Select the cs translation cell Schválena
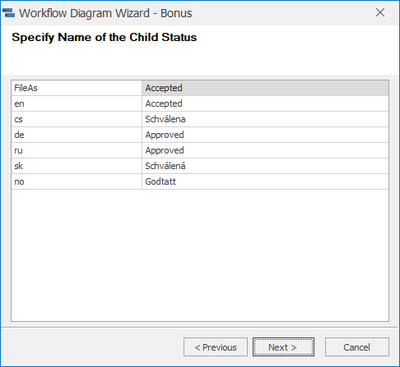The height and width of the screenshot is (367, 400). pos(265,119)
